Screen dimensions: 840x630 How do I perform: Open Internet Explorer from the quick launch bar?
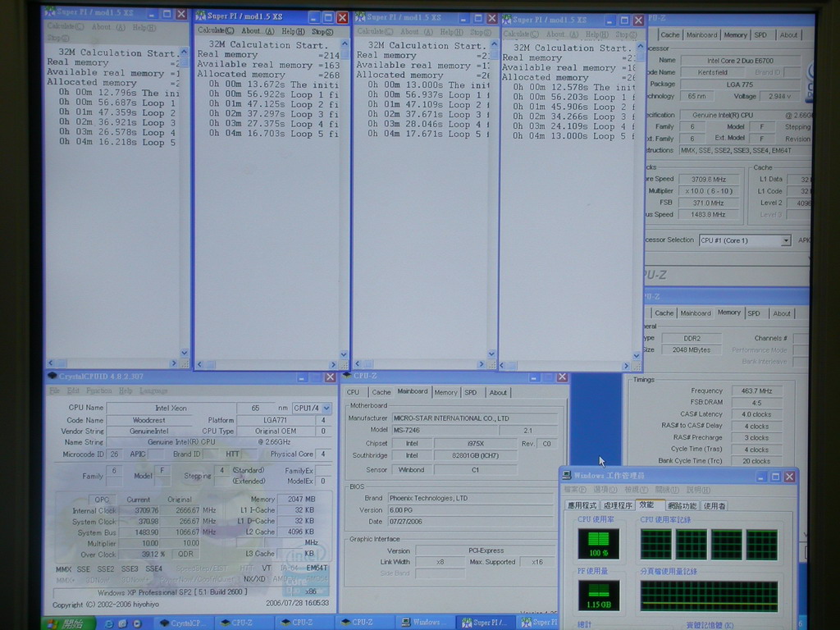coord(109,623)
